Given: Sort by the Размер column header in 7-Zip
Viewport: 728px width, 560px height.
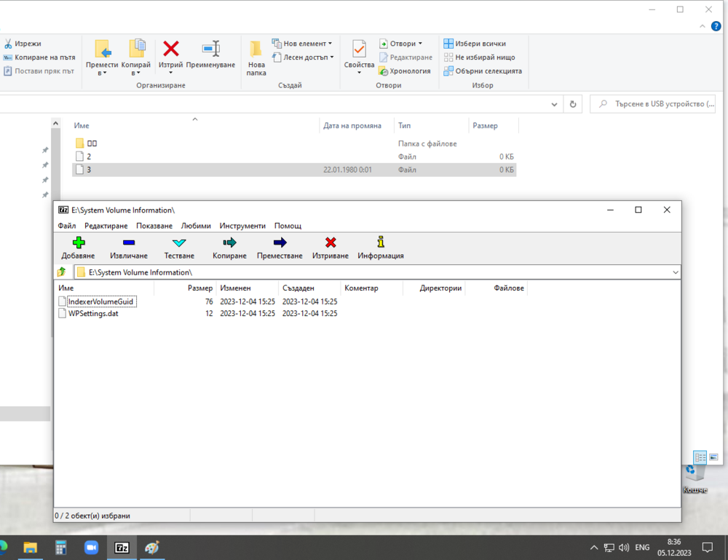Looking at the screenshot, I should 199,288.
